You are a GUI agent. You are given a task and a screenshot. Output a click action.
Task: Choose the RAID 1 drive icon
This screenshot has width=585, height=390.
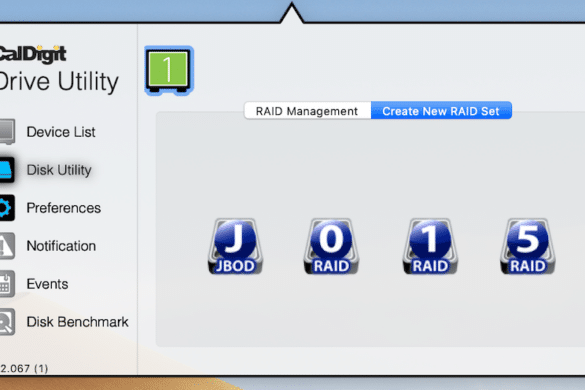(430, 246)
